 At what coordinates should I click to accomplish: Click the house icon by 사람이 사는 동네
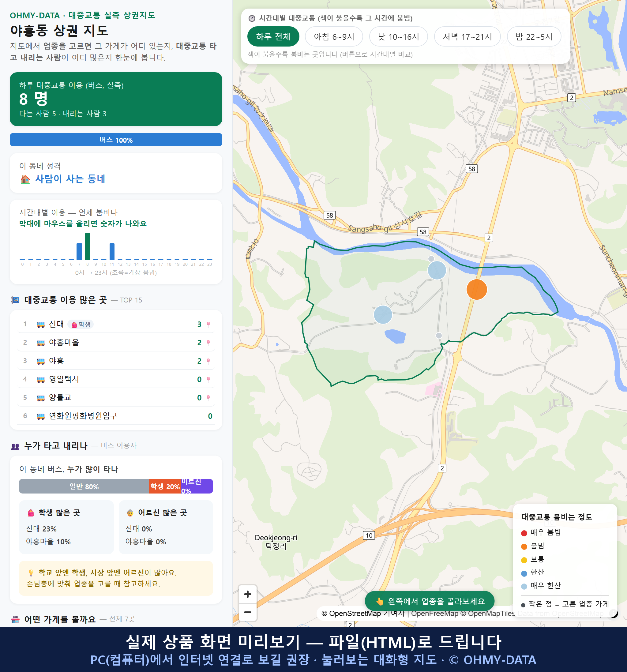click(25, 179)
